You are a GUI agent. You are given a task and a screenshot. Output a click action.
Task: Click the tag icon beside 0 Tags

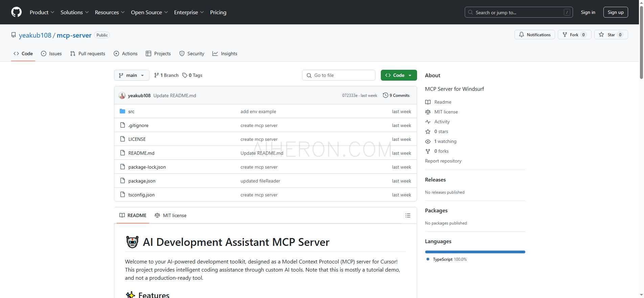point(185,75)
